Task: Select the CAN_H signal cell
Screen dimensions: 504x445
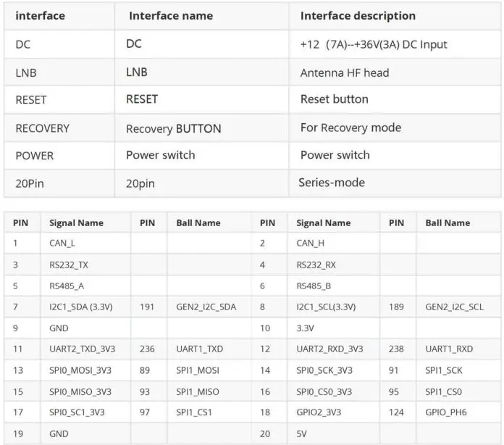Action: point(311,244)
